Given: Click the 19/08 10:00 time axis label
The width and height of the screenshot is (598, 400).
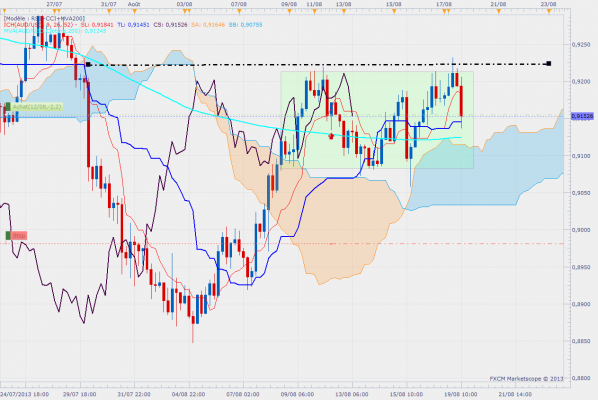Looking at the screenshot, I should tap(461, 394).
